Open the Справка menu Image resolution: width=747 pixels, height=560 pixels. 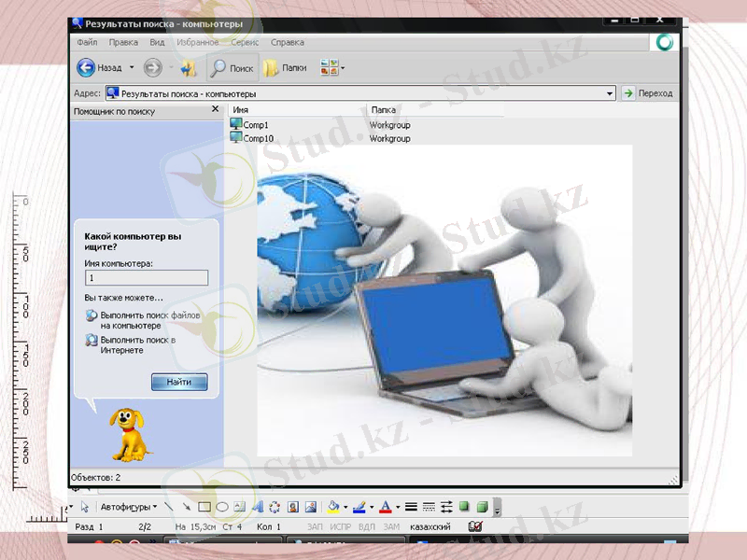click(x=287, y=42)
